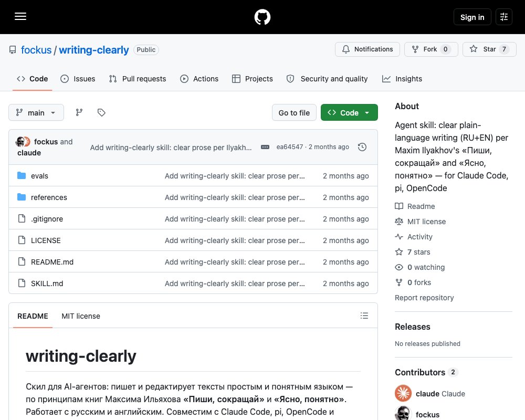The height and width of the screenshot is (420, 525).
Task: Click the evals folder icon
Action: 22,175
